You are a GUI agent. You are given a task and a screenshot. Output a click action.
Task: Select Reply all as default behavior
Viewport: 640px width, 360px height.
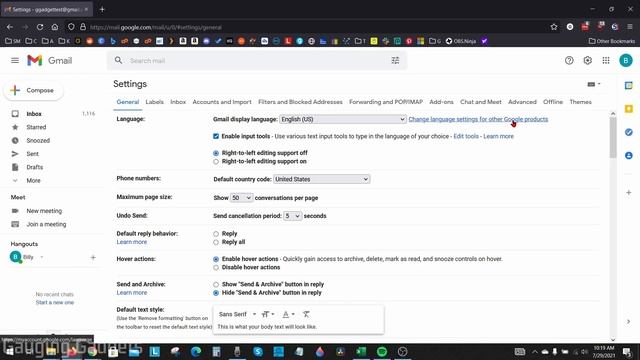216,242
